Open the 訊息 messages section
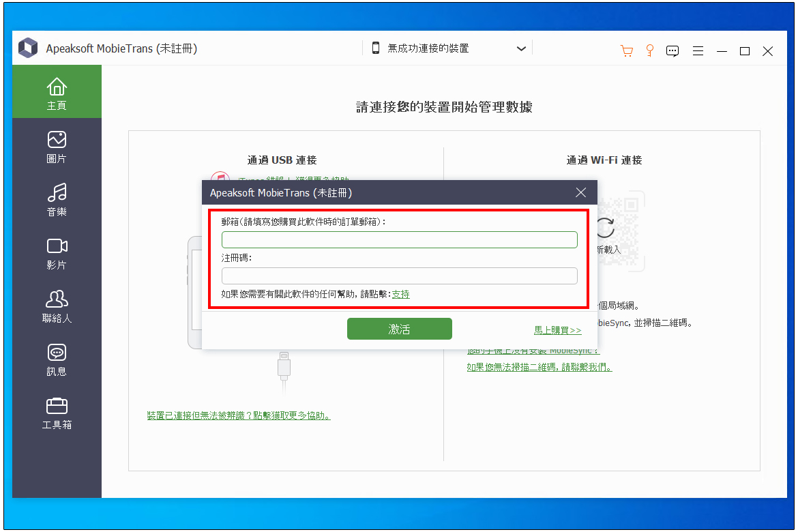 point(57,359)
